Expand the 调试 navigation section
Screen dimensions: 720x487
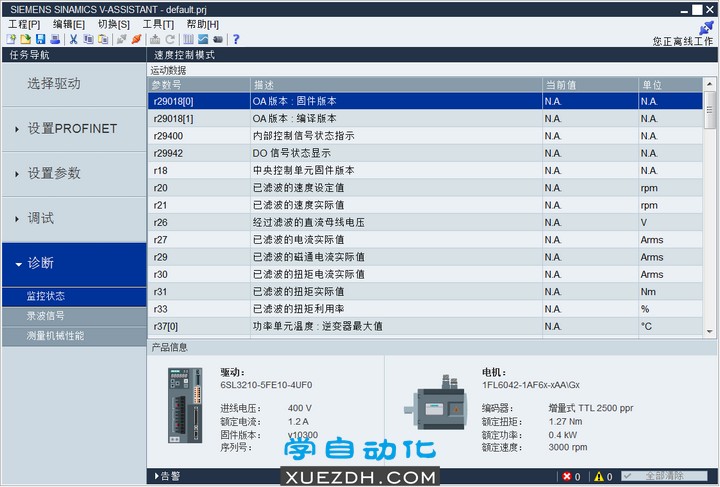74,218
